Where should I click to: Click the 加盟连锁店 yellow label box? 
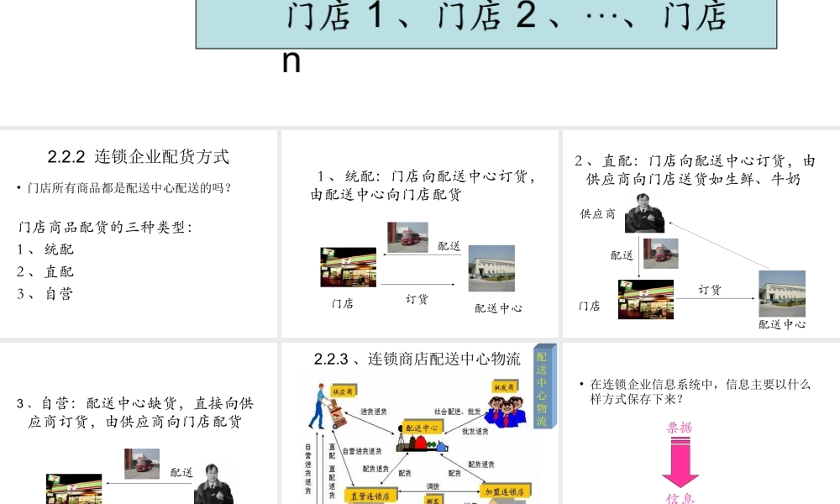click(504, 491)
